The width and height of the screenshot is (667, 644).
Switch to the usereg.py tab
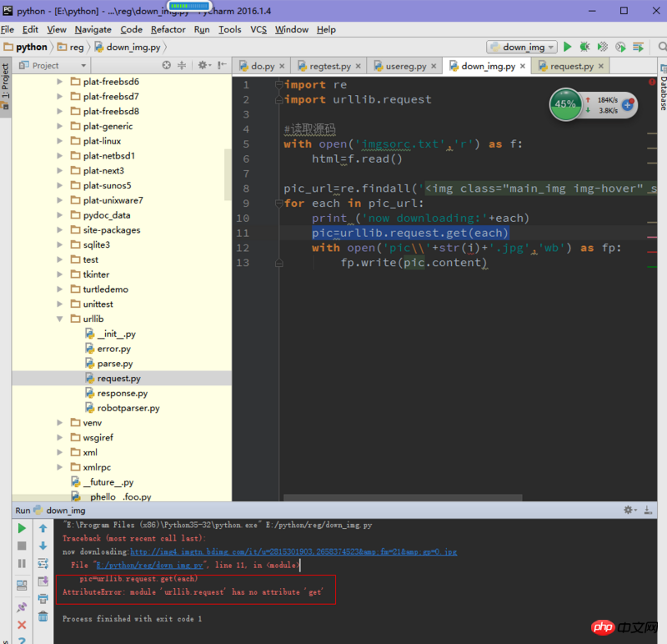point(405,66)
